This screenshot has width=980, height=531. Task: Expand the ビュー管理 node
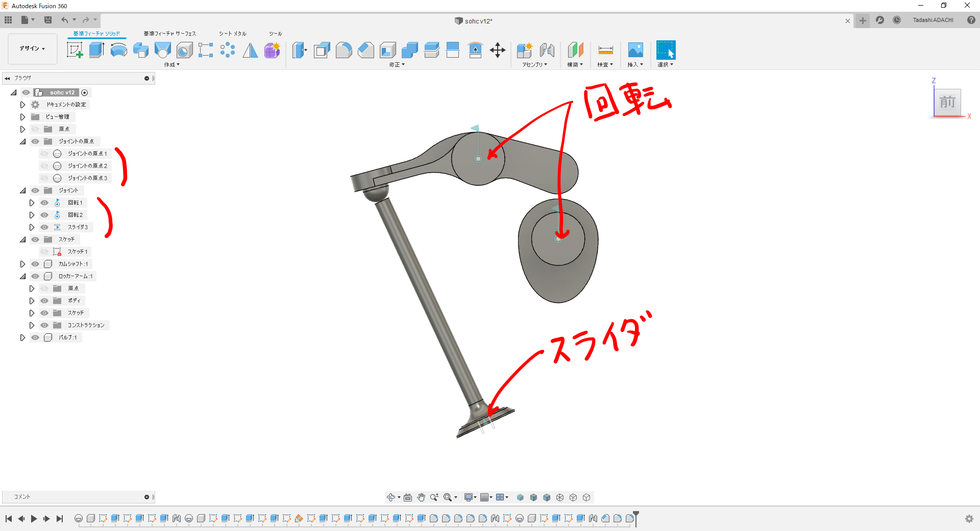coord(22,117)
